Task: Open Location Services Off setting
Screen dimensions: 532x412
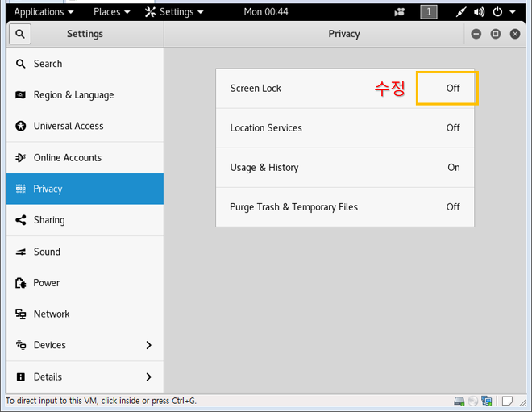Action: (x=345, y=128)
